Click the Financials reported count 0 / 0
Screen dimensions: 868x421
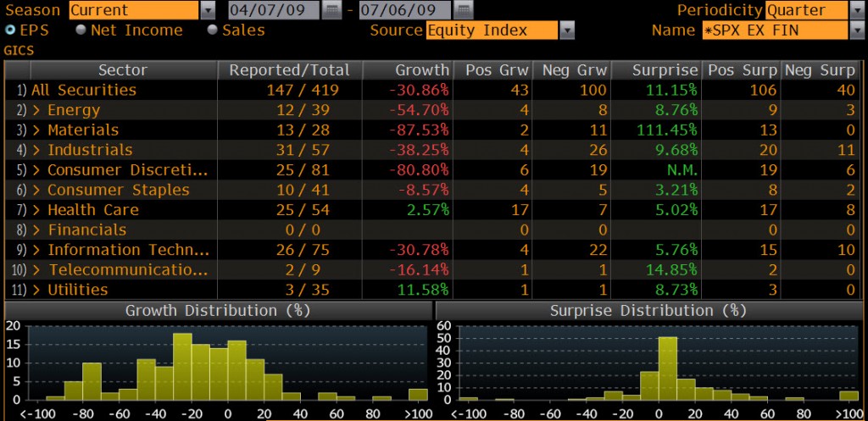(x=303, y=230)
